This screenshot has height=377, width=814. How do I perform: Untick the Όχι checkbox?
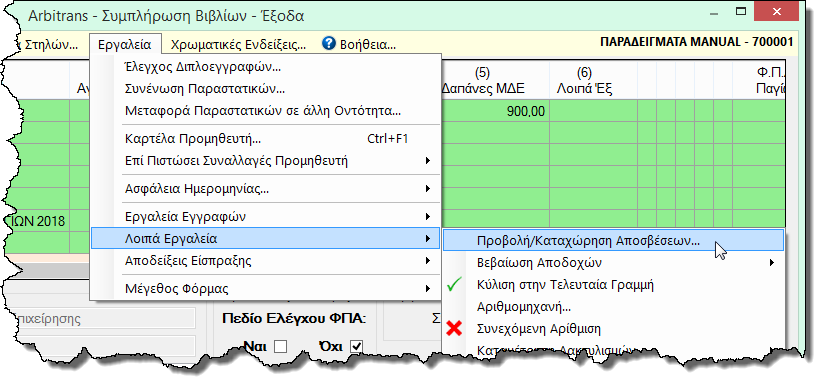tap(356, 346)
